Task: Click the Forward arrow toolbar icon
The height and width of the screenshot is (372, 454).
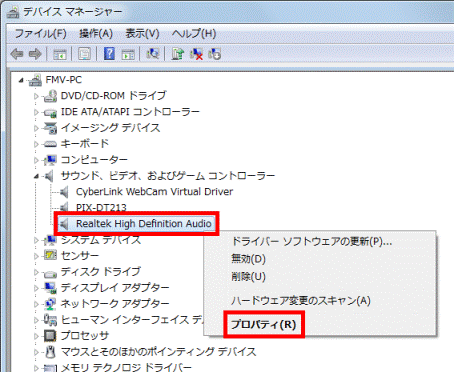Action: (35, 54)
